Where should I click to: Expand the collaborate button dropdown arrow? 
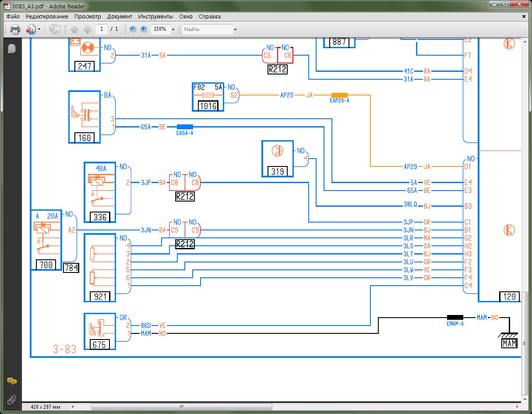(39, 29)
